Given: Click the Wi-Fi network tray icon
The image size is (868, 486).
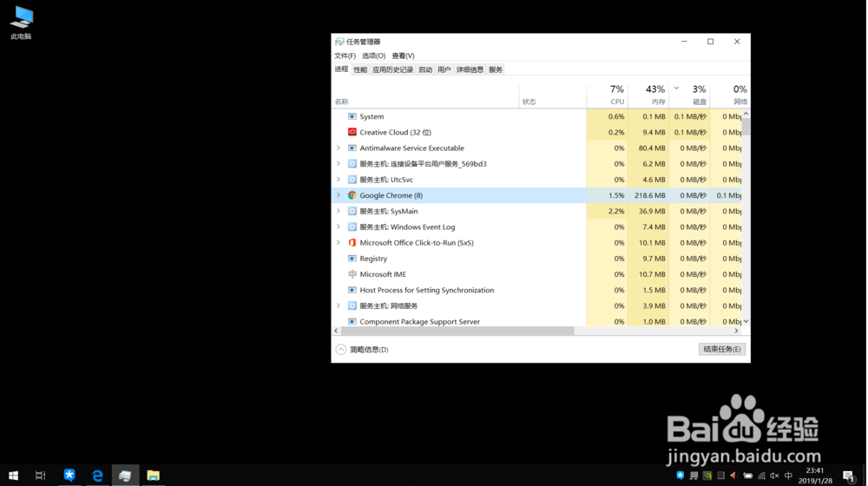Looking at the screenshot, I should (x=762, y=476).
